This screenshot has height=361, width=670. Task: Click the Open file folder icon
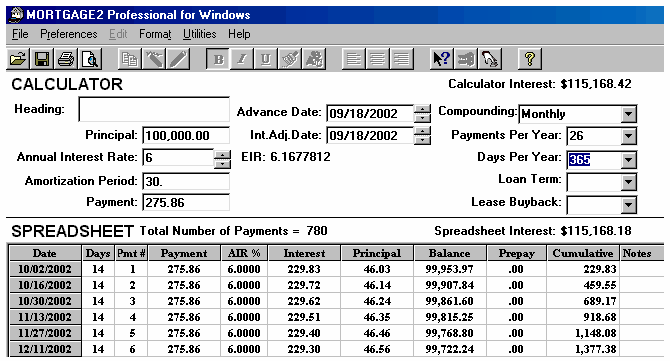pyautogui.click(x=18, y=59)
